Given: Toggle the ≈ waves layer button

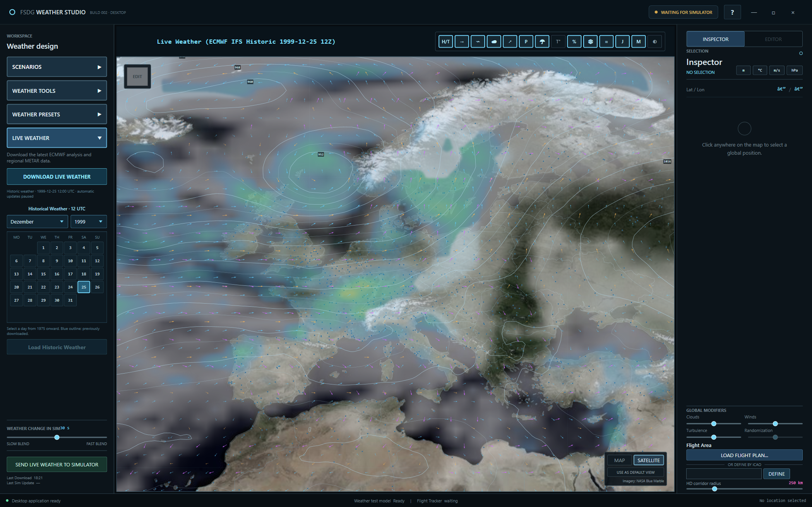Looking at the screenshot, I should click(606, 42).
